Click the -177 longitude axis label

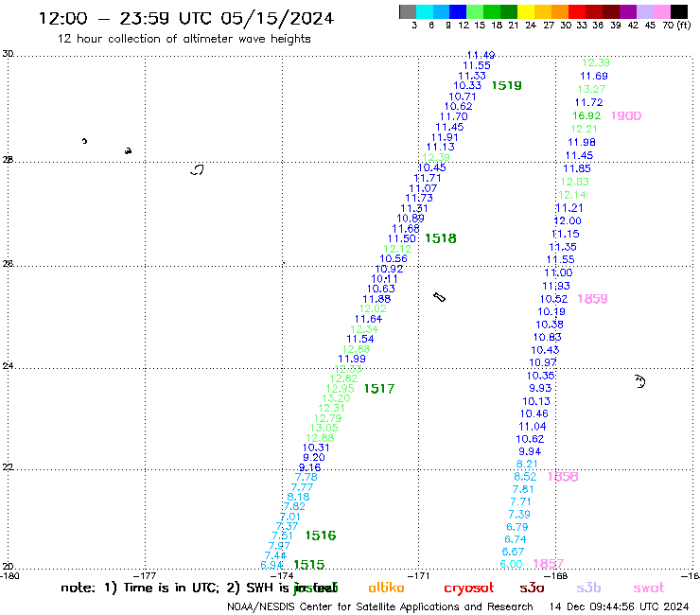tap(146, 576)
